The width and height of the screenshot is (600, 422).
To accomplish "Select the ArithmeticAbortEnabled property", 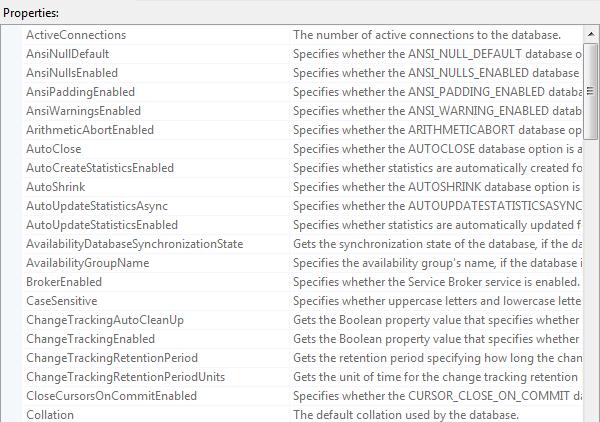I will pos(90,130).
